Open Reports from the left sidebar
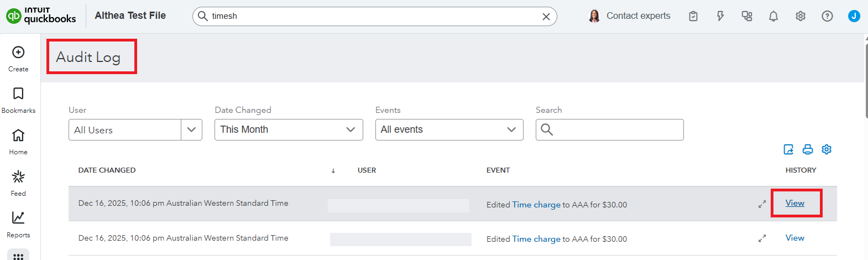 pyautogui.click(x=18, y=218)
